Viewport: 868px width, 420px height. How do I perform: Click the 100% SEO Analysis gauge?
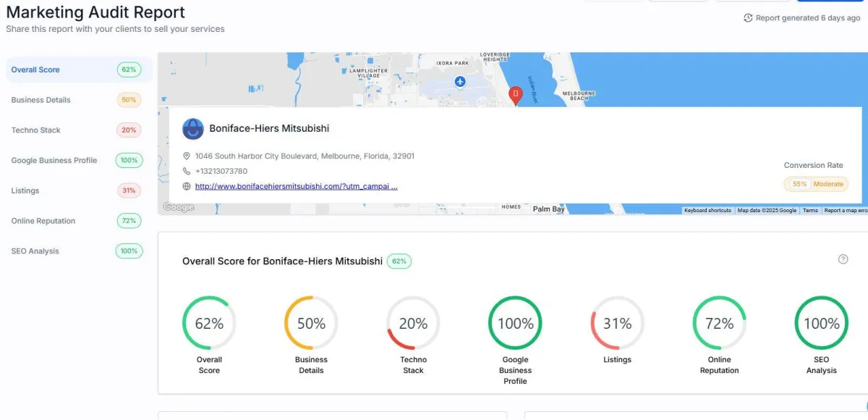[822, 323]
